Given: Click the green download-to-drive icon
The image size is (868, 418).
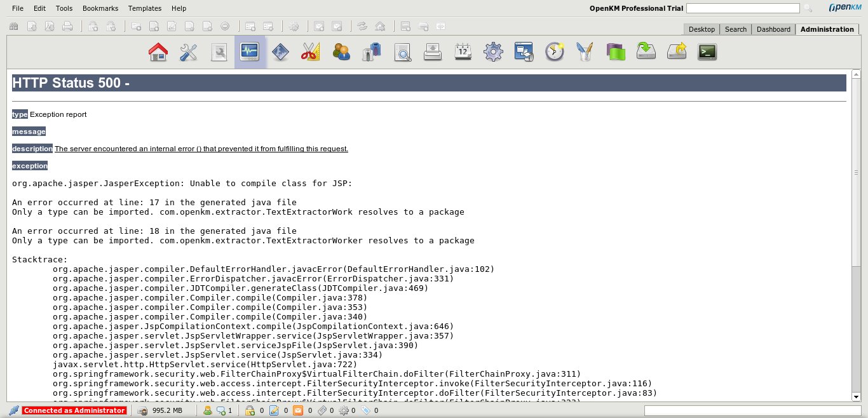Looking at the screenshot, I should (646, 52).
